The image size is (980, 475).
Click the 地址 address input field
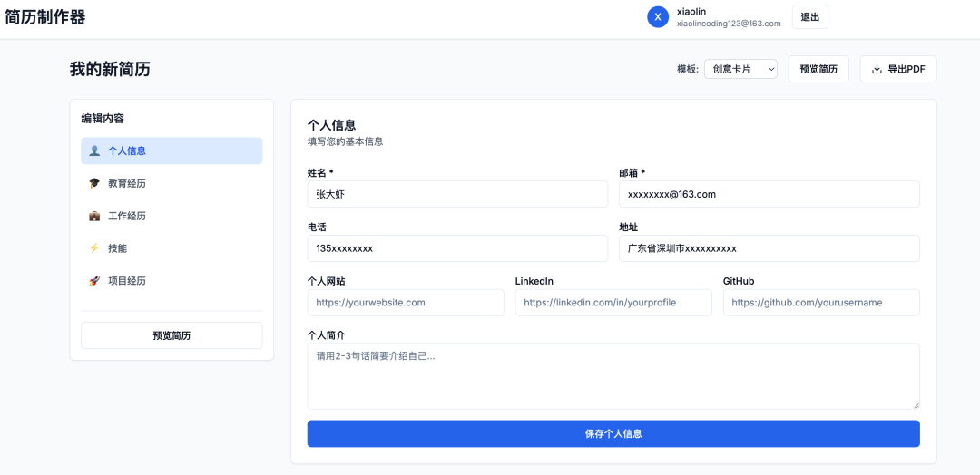point(769,247)
